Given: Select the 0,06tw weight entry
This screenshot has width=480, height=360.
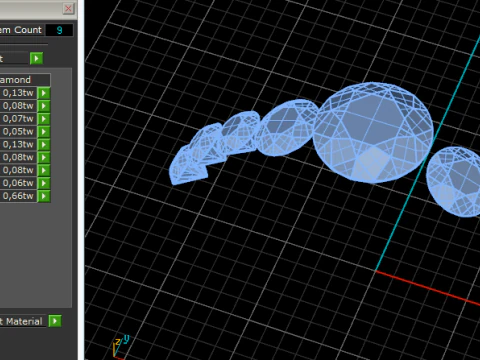Looking at the screenshot, I should click(x=18, y=183).
